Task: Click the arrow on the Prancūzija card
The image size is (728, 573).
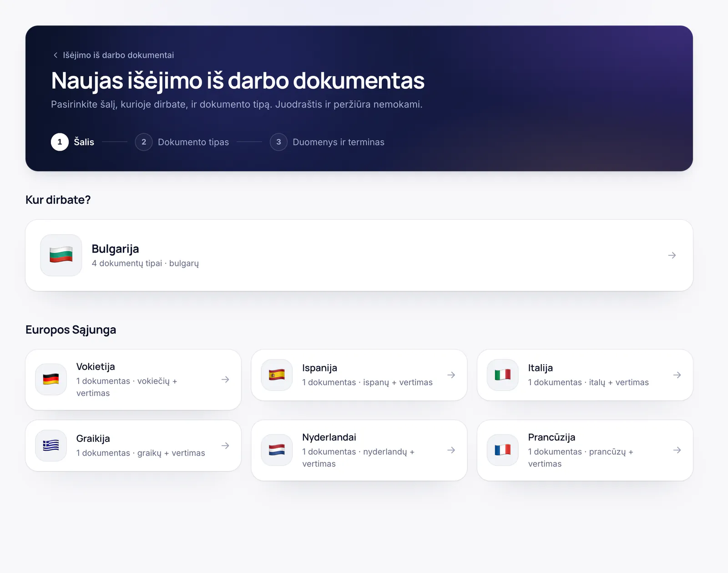Action: (x=677, y=450)
